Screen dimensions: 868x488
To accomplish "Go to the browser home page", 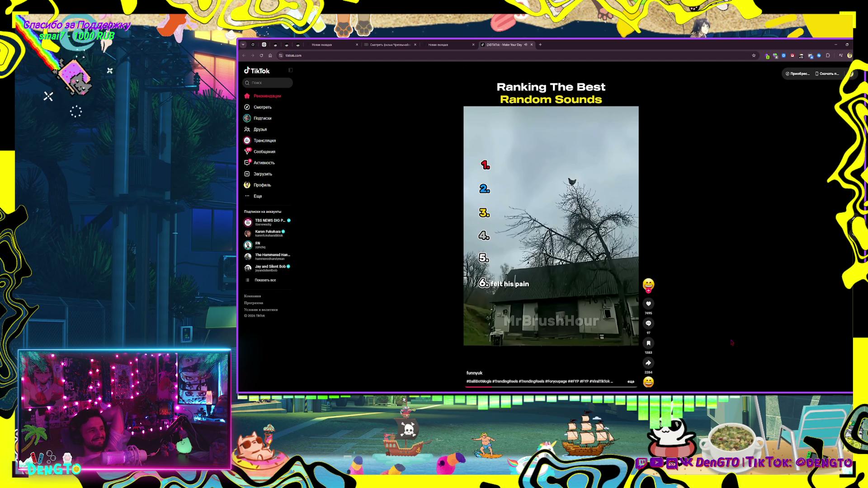I will click(270, 56).
